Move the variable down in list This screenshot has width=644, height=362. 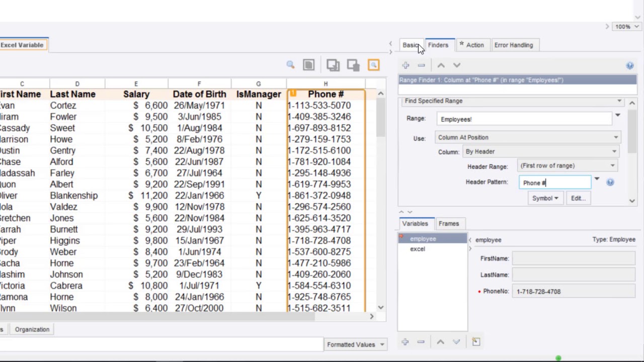pyautogui.click(x=456, y=342)
